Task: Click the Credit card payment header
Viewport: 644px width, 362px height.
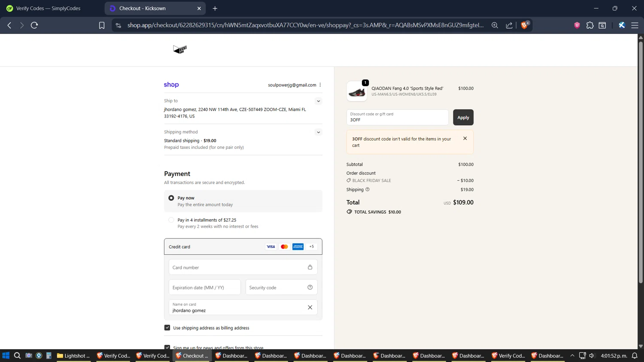Action: click(x=243, y=247)
